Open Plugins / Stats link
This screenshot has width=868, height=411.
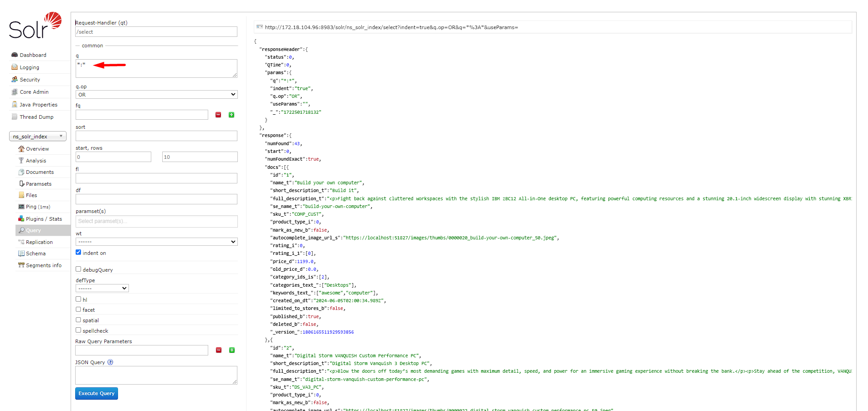coord(44,219)
